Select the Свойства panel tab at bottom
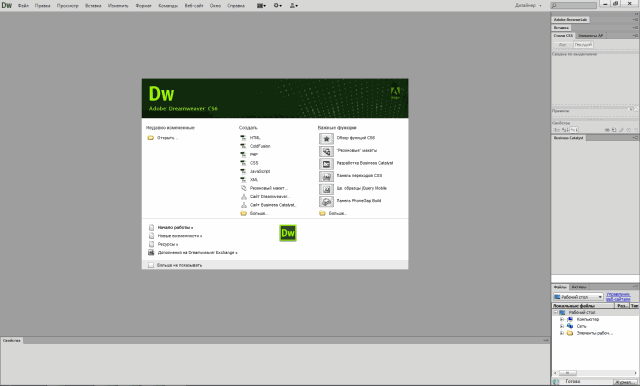640x386 pixels. pos(12,340)
